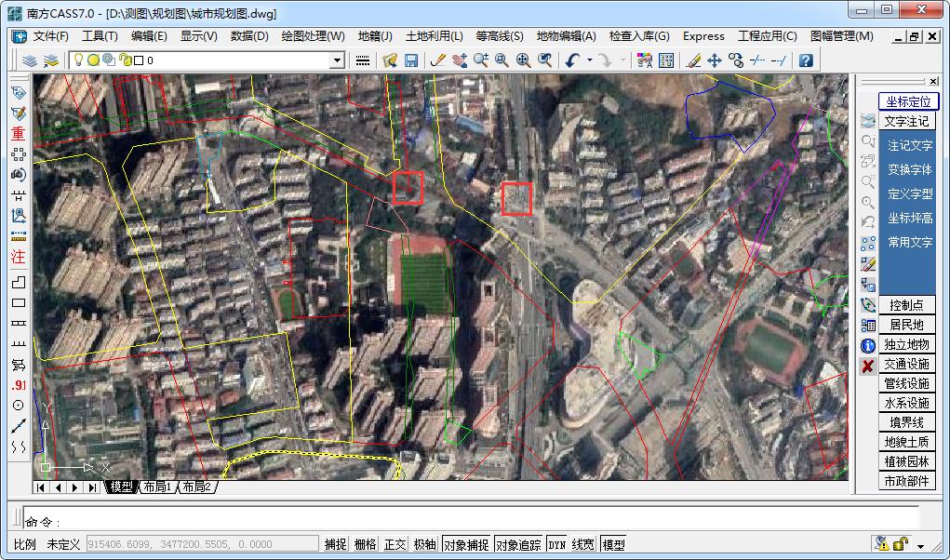The height and width of the screenshot is (560, 950).
Task: Click the blue info circle icon
Action: tap(867, 345)
